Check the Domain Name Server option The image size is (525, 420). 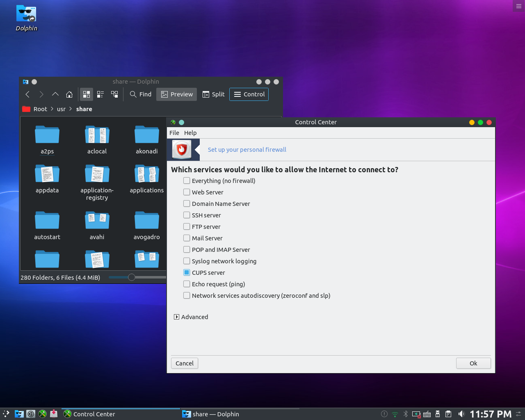click(187, 203)
